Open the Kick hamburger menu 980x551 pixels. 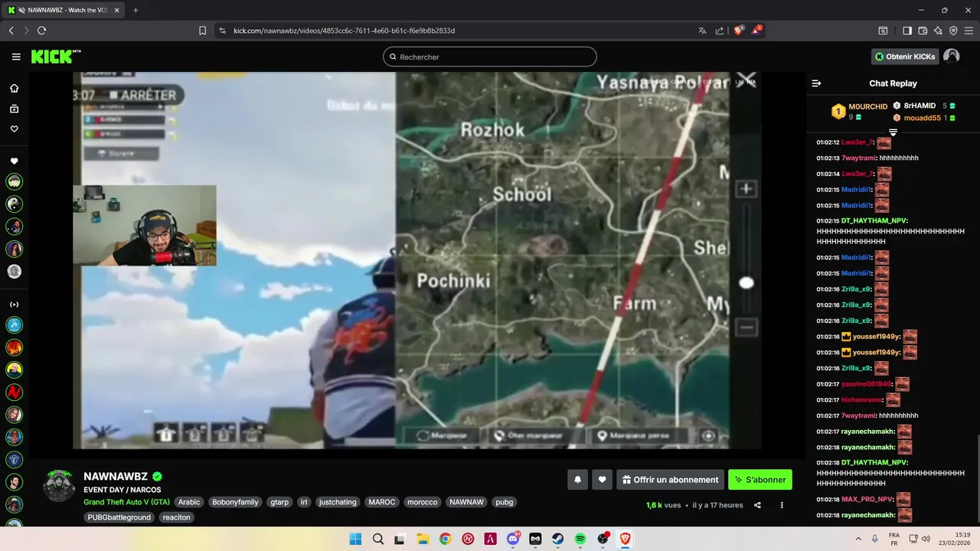pyautogui.click(x=16, y=57)
